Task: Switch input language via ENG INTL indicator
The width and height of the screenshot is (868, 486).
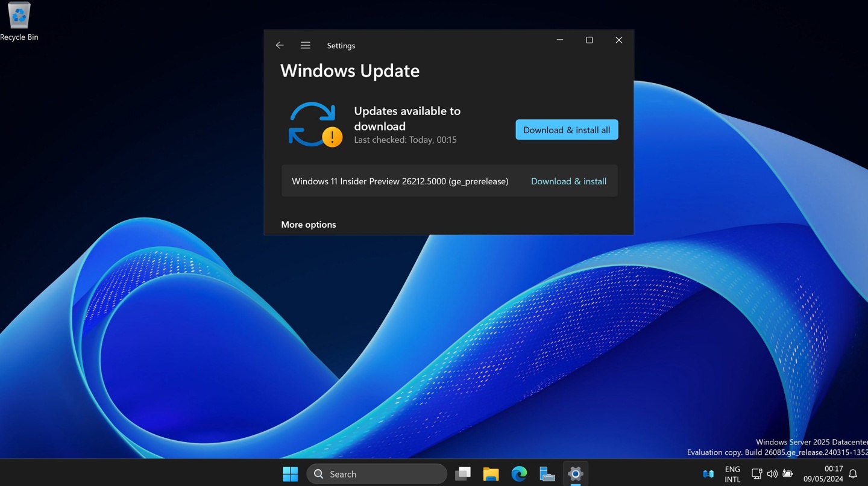Action: pos(732,474)
